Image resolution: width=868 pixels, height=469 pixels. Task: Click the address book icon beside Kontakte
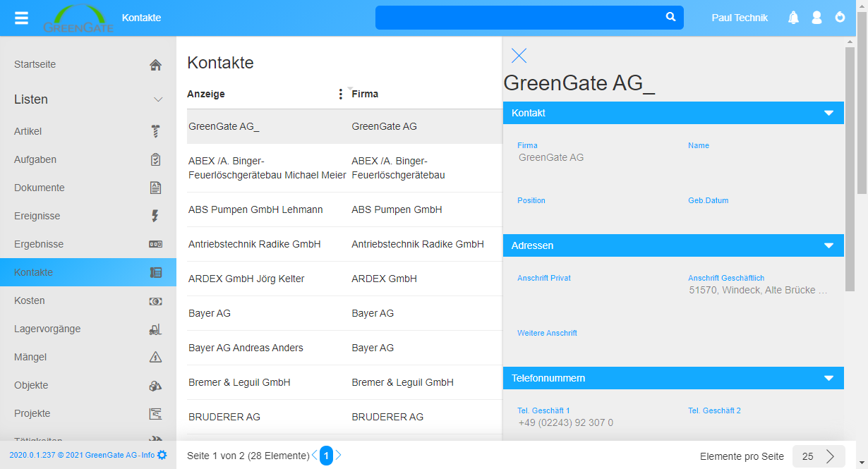[156, 272]
